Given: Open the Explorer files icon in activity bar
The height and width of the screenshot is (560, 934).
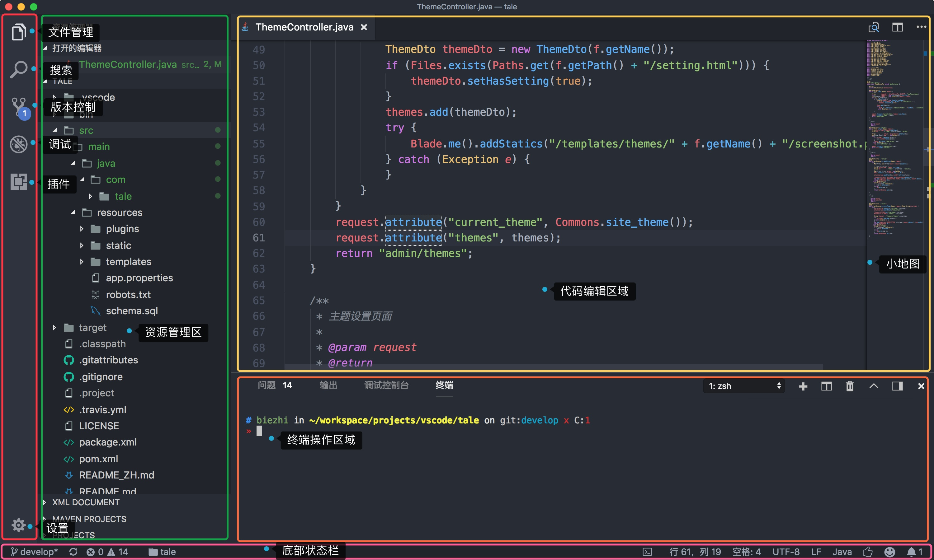Looking at the screenshot, I should pos(18,32).
